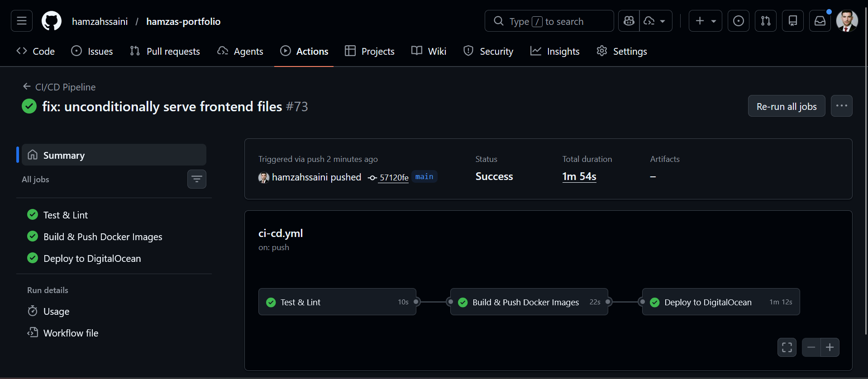This screenshot has height=379, width=868.
Task: Switch to the Pull requests tab
Action: pyautogui.click(x=165, y=51)
